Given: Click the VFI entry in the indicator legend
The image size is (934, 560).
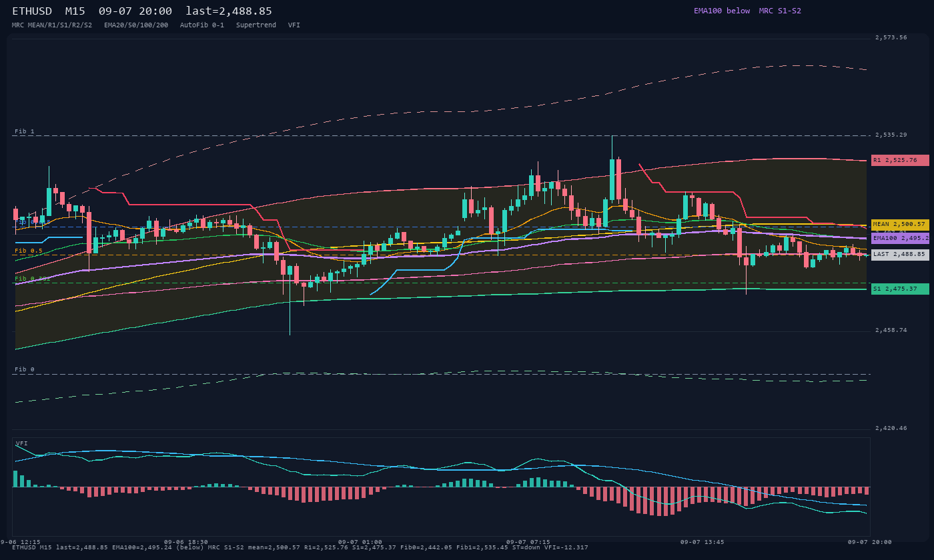Looking at the screenshot, I should coord(294,25).
